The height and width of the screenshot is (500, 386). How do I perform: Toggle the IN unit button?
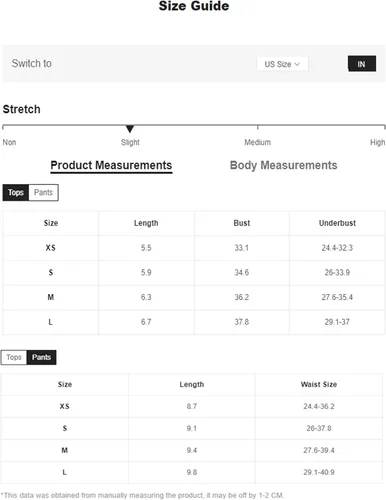point(362,64)
